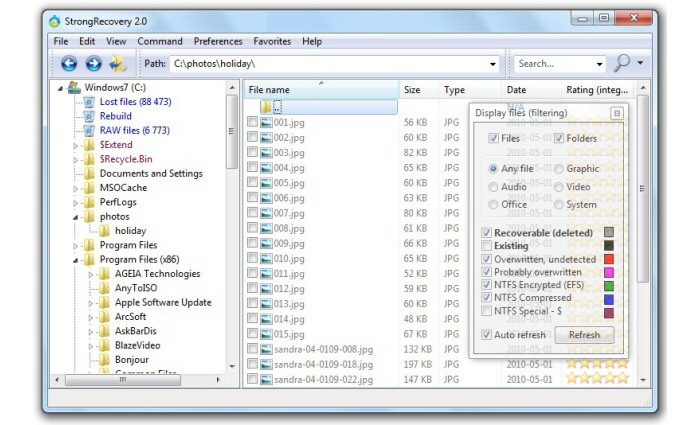Screen dimensions: 700x425
Task: Click the Back navigation arrow icon
Action: pos(68,64)
